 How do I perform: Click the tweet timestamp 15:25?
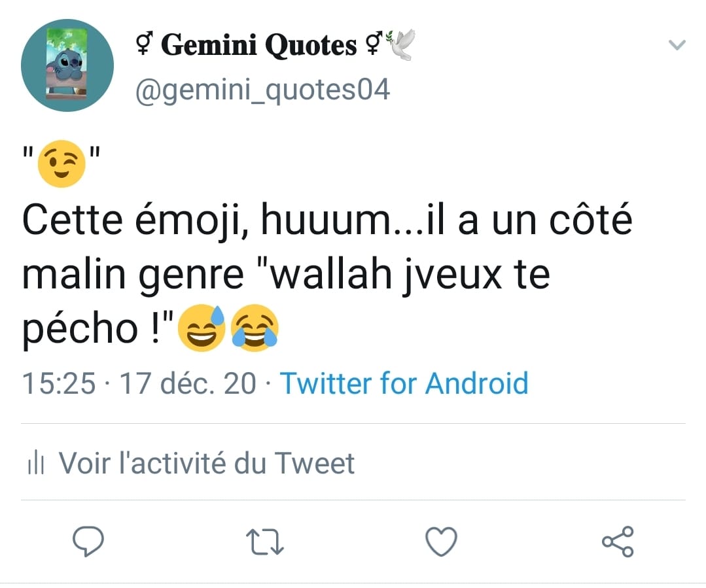coord(59,383)
